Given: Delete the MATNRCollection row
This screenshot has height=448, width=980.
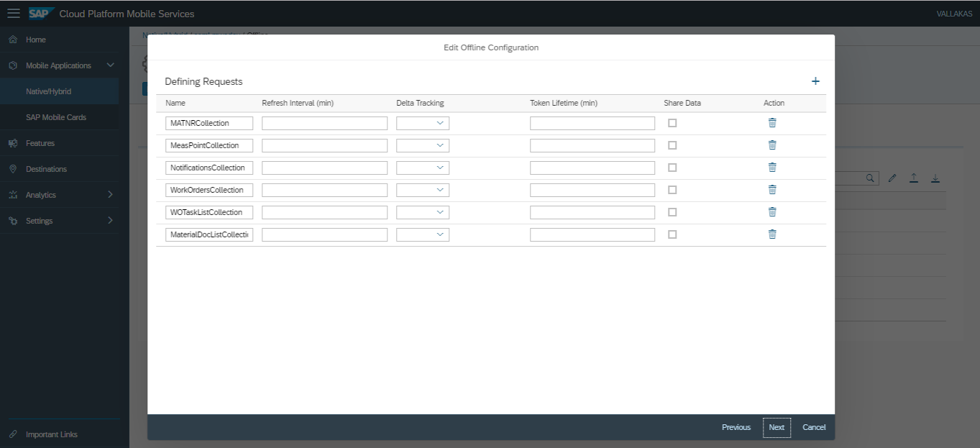Looking at the screenshot, I should 772,123.
